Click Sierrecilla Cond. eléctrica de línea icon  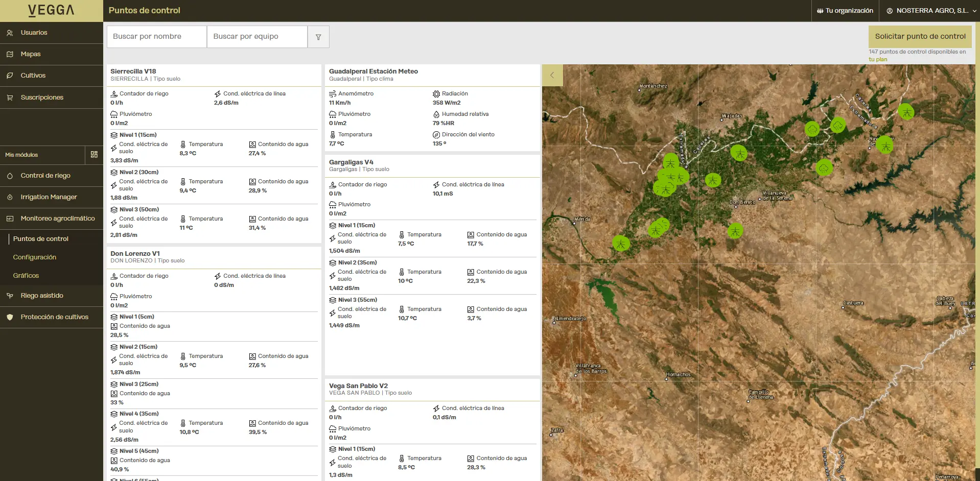[x=218, y=94]
